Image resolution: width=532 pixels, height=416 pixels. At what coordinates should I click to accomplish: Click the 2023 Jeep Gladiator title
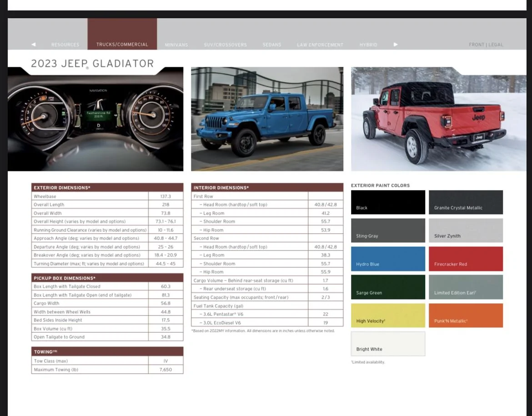(92, 64)
